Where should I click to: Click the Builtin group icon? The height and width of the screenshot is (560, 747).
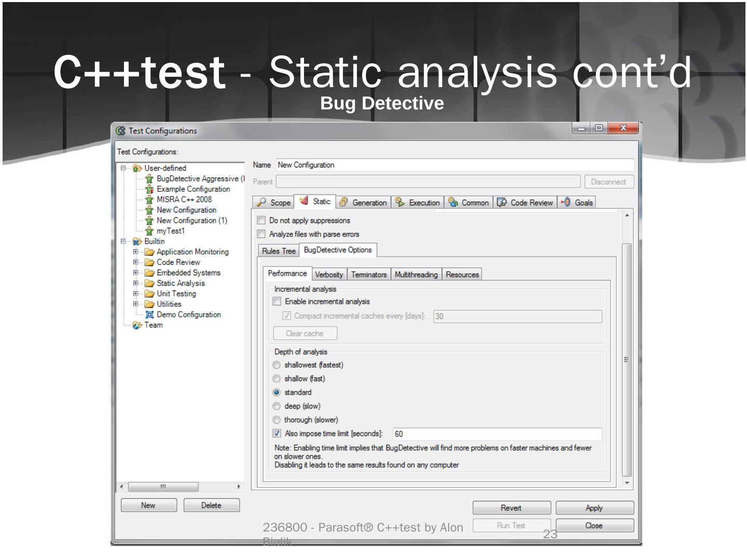click(x=137, y=242)
